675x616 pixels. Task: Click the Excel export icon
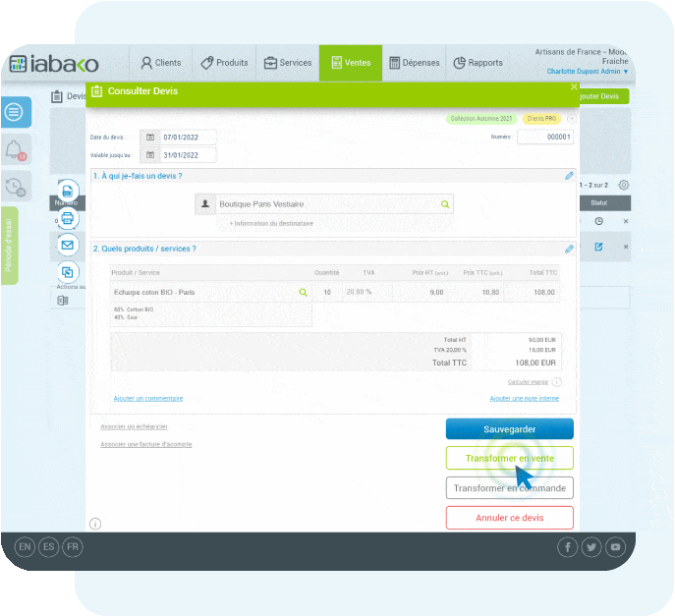(63, 301)
